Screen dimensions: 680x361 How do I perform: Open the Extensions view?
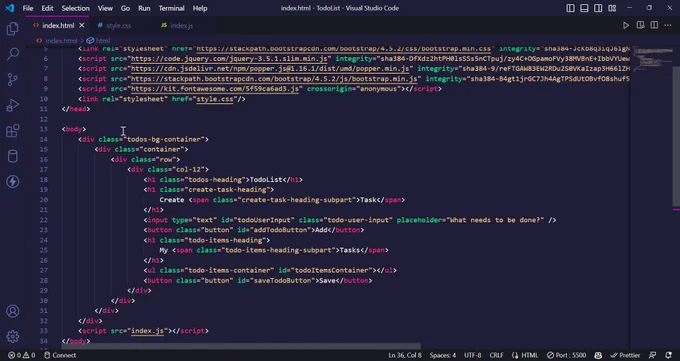(13, 131)
